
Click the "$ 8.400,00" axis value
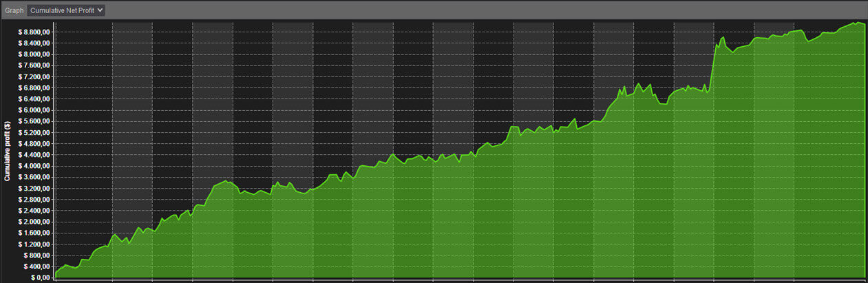(34, 43)
